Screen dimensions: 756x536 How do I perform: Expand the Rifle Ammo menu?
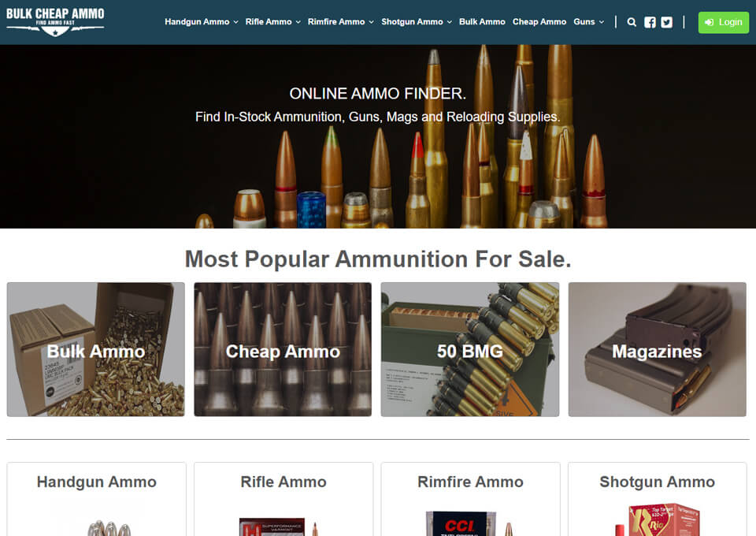tap(272, 22)
